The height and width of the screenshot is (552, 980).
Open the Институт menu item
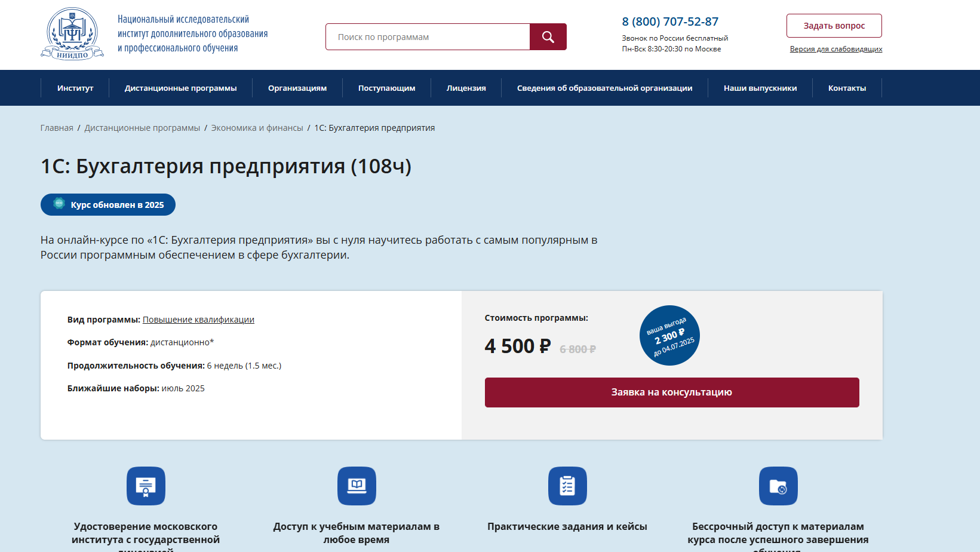point(75,88)
